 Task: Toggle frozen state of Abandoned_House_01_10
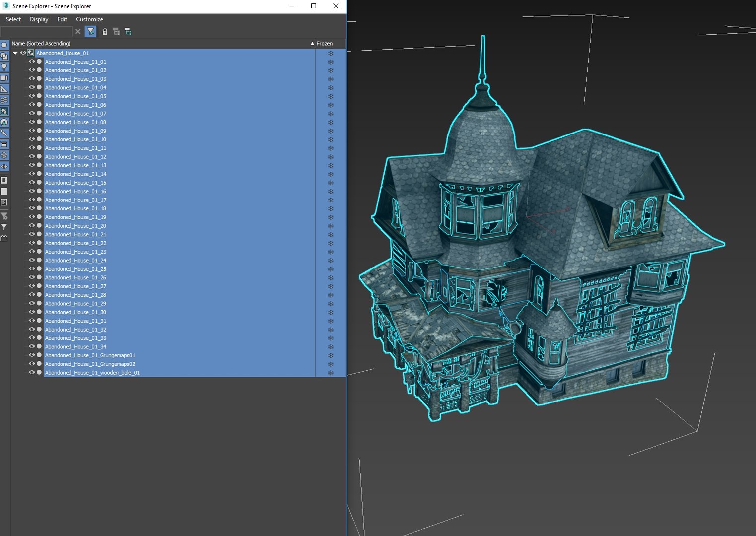tap(331, 139)
